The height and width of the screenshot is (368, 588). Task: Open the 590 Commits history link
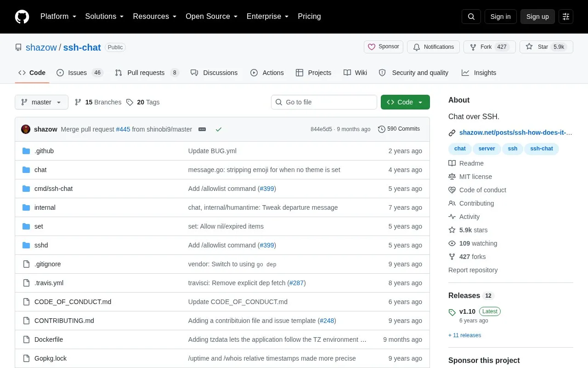point(399,129)
